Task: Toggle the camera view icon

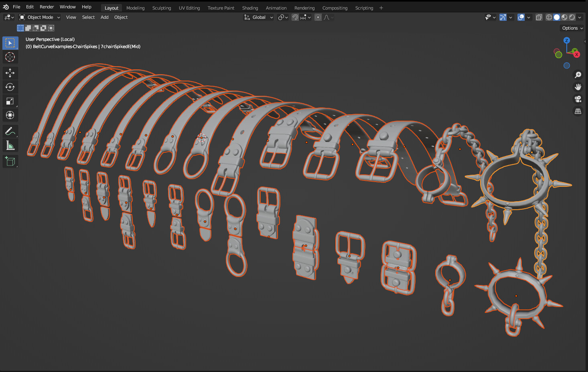Action: click(x=578, y=99)
